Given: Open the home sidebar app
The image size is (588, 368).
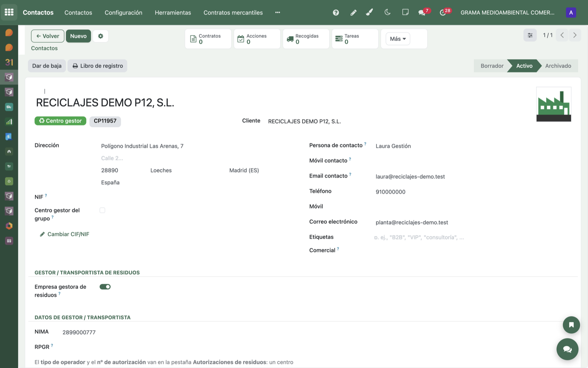Looking at the screenshot, I should [9, 151].
